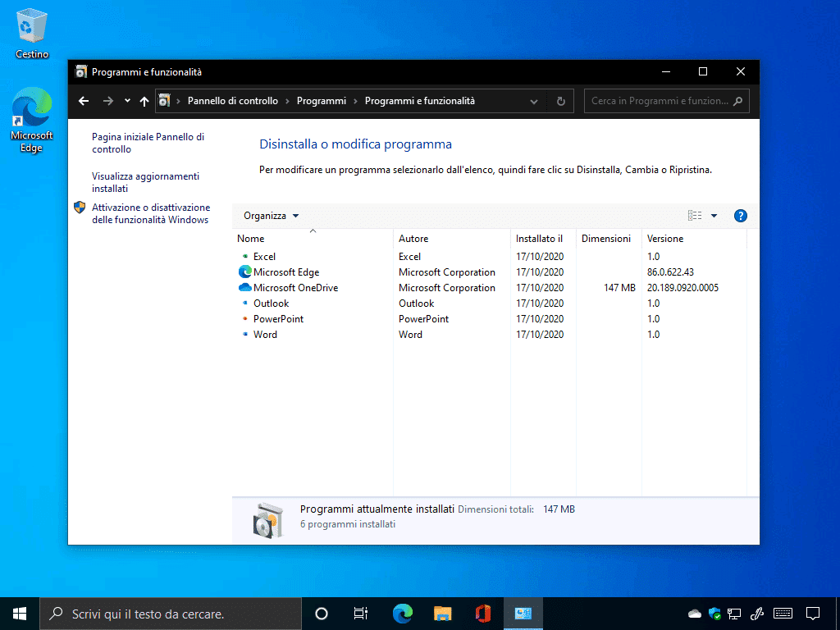Click the change view layout icon
Screen dimensions: 840x630
[x=695, y=216]
